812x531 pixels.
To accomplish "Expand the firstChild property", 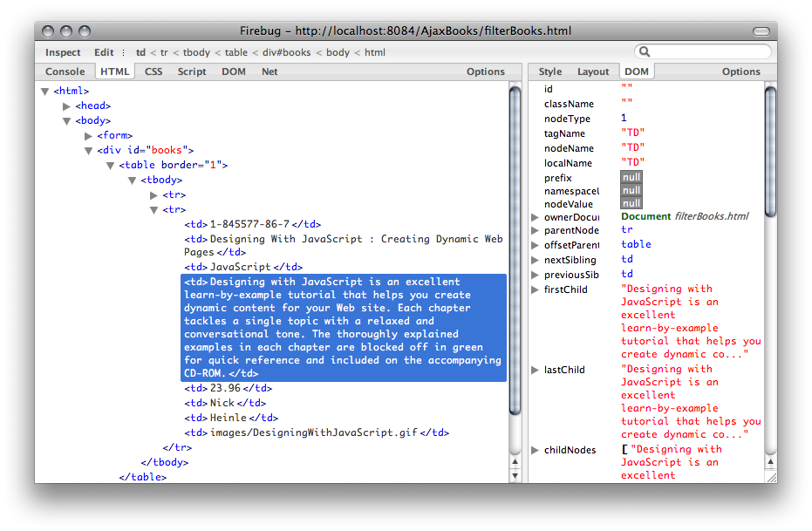I will (535, 289).
